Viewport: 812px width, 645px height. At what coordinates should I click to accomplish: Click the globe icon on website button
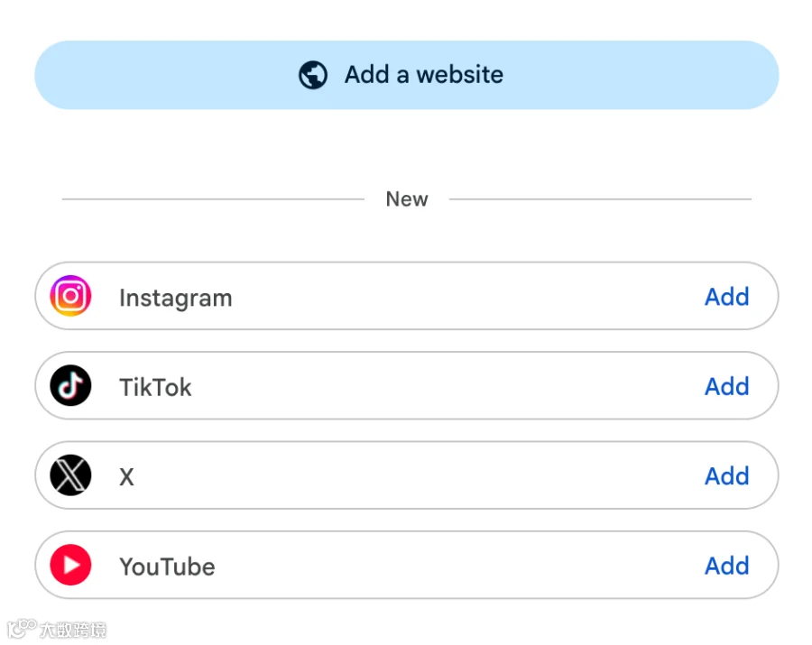313,75
